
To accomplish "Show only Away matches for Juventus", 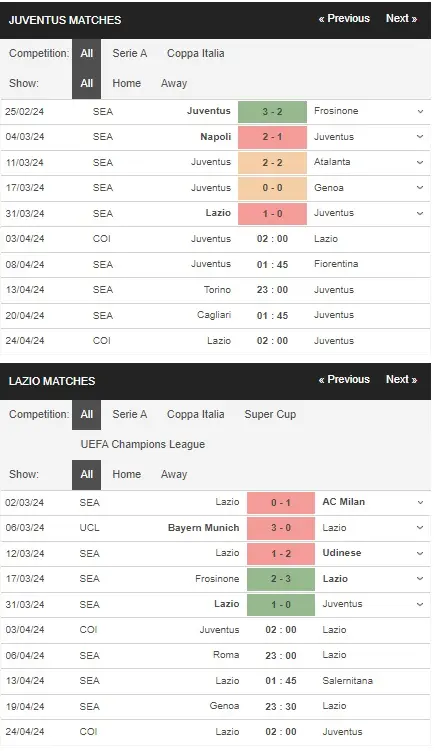I will tap(174, 83).
